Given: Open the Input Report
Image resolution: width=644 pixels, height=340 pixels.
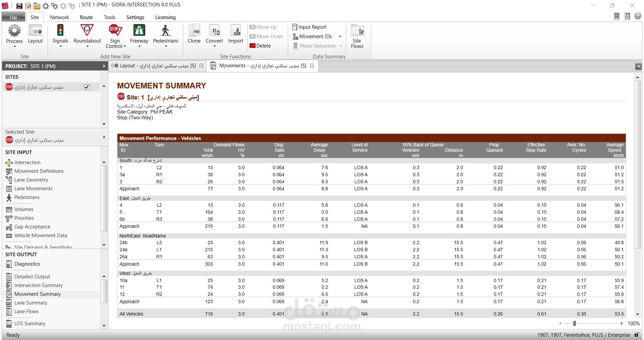Looking at the screenshot, I should click(309, 27).
